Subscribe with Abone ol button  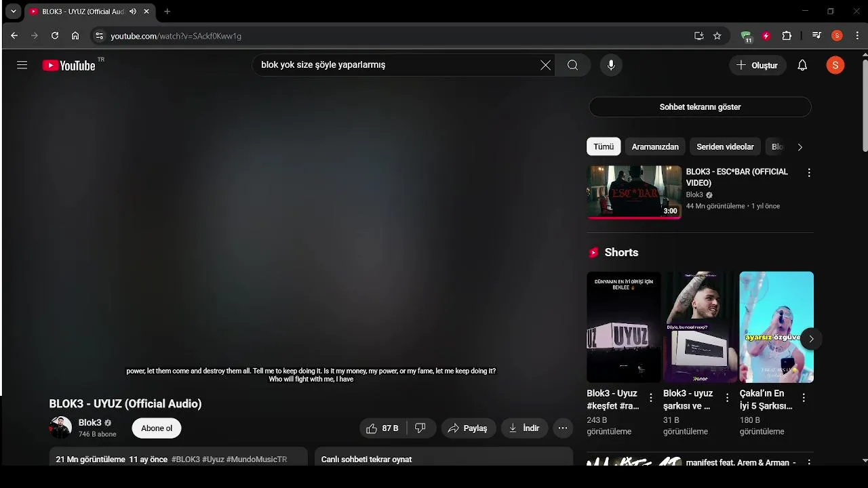click(157, 428)
